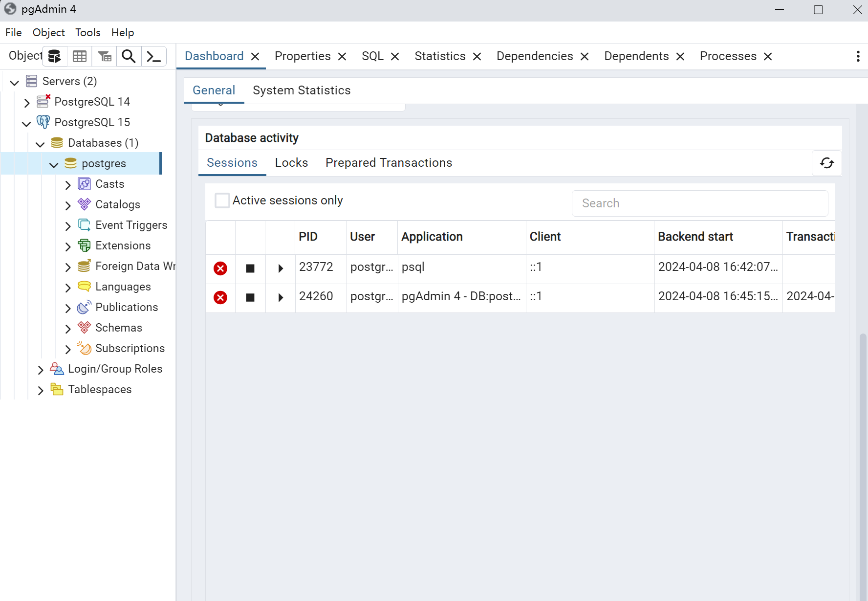Select the Subscriptions tree item
Image resolution: width=868 pixels, height=601 pixels.
[x=130, y=348]
